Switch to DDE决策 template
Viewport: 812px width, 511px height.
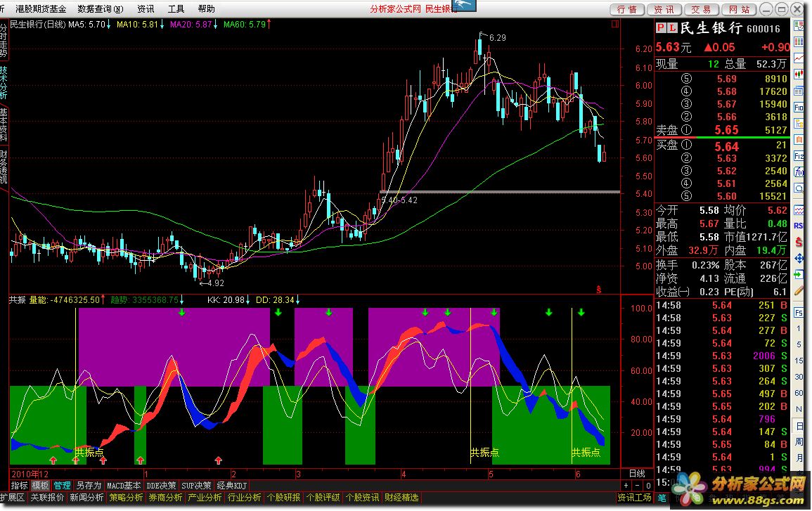pos(161,486)
